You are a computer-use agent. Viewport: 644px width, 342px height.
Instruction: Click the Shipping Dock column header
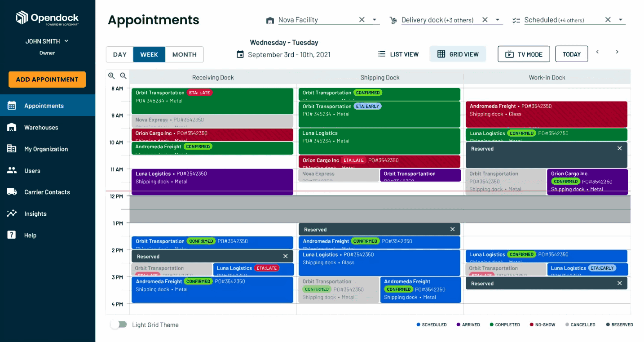[380, 77]
